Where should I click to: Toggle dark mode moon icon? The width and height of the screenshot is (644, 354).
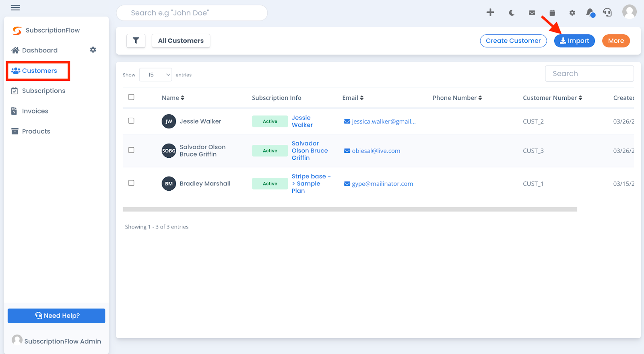(x=512, y=13)
